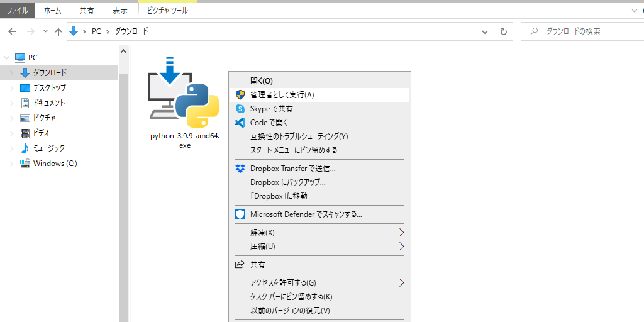Screen dimensions: 644x322
Task: Click the Skype icon in context menu
Action: coord(240,109)
